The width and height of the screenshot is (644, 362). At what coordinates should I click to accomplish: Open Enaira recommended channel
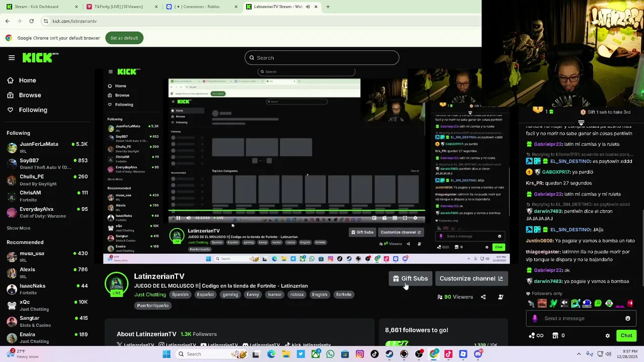click(x=47, y=337)
